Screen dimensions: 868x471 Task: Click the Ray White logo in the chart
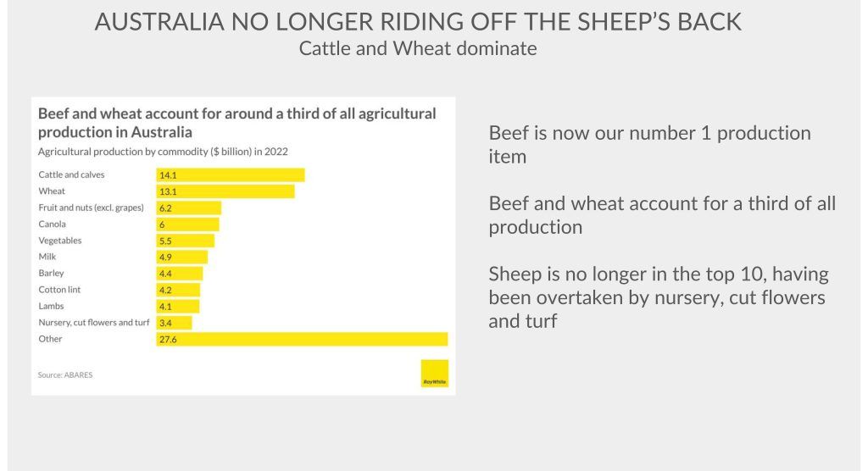point(434,374)
